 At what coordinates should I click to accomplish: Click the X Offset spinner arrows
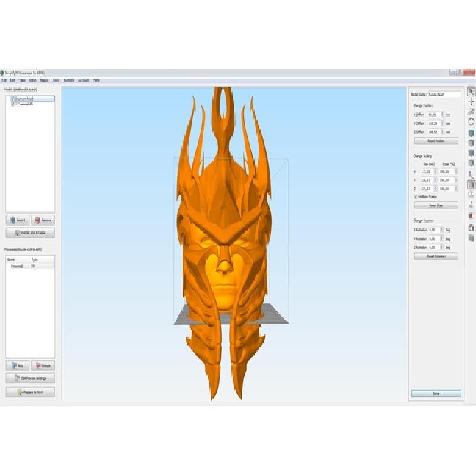pos(443,114)
